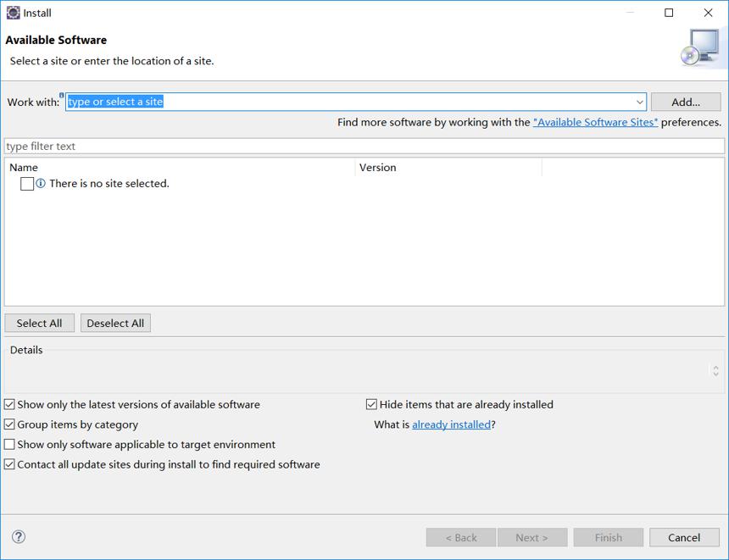Toggle Show only the latest versions checkbox
This screenshot has height=560, width=729.
point(9,404)
